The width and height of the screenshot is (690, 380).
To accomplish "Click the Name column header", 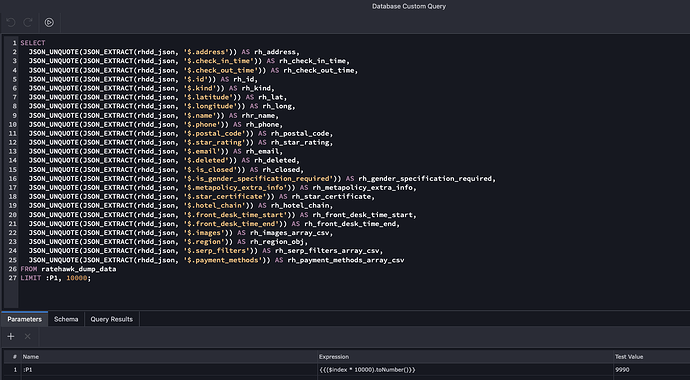I will (x=169, y=357).
